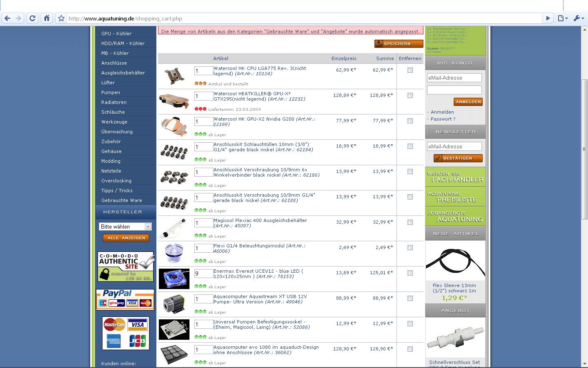Open the browser home page icon
Viewport: 588px width, 368px height.
tap(47, 18)
